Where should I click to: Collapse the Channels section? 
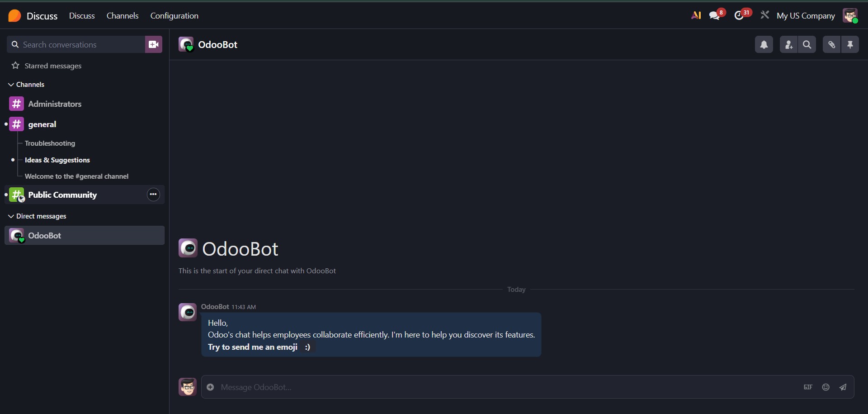pyautogui.click(x=26, y=85)
